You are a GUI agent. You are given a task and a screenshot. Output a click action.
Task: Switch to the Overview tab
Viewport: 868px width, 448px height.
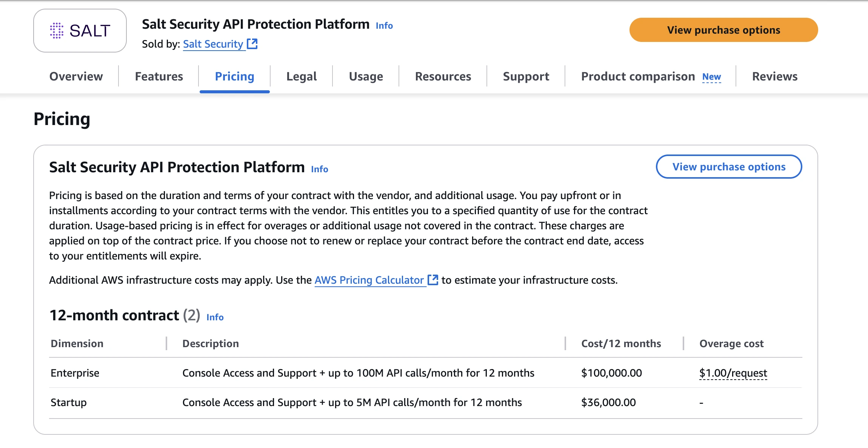pos(76,76)
